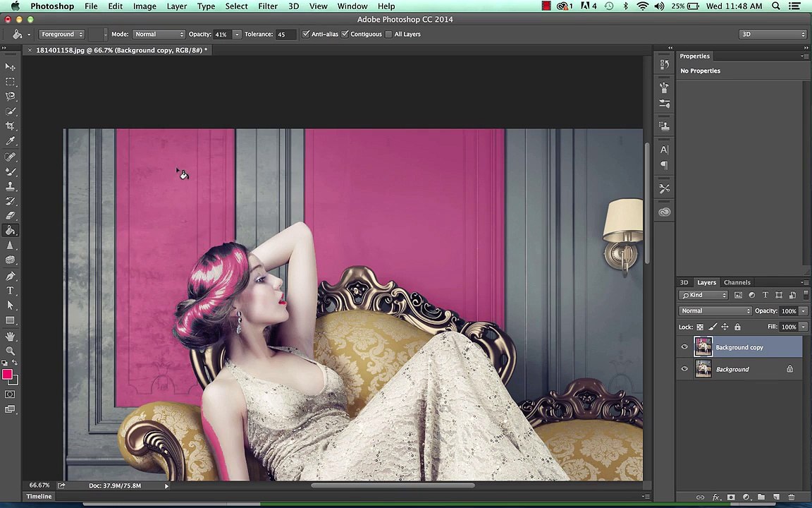
Task: Uncheck the Contiguous checkbox
Action: tap(345, 34)
